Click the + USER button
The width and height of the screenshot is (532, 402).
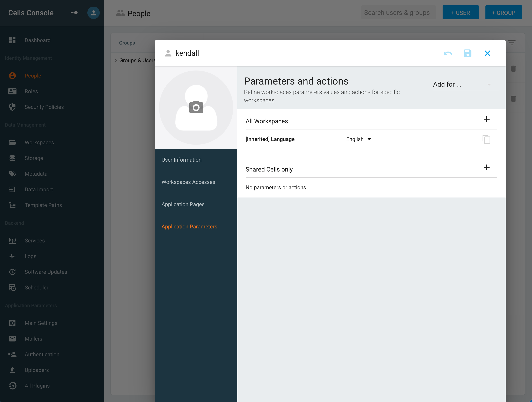click(460, 13)
